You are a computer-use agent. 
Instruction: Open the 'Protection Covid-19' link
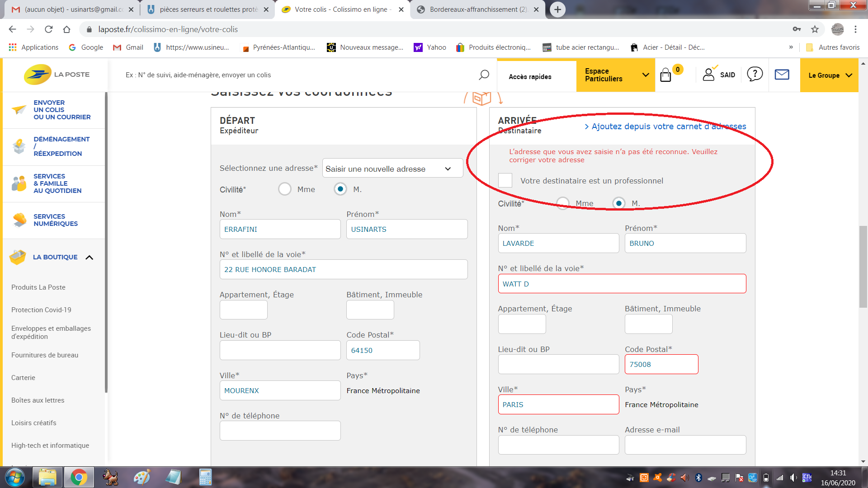[41, 310]
